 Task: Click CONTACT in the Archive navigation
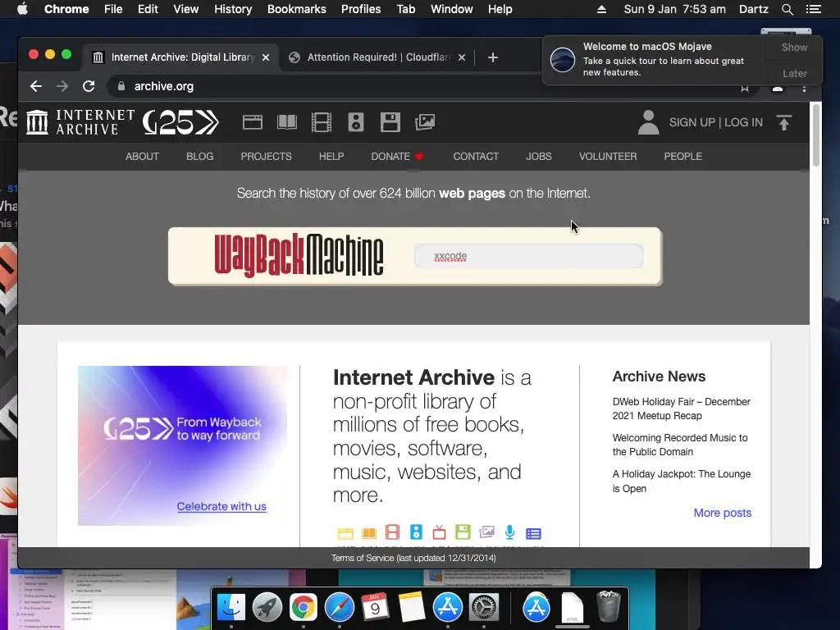point(476,157)
